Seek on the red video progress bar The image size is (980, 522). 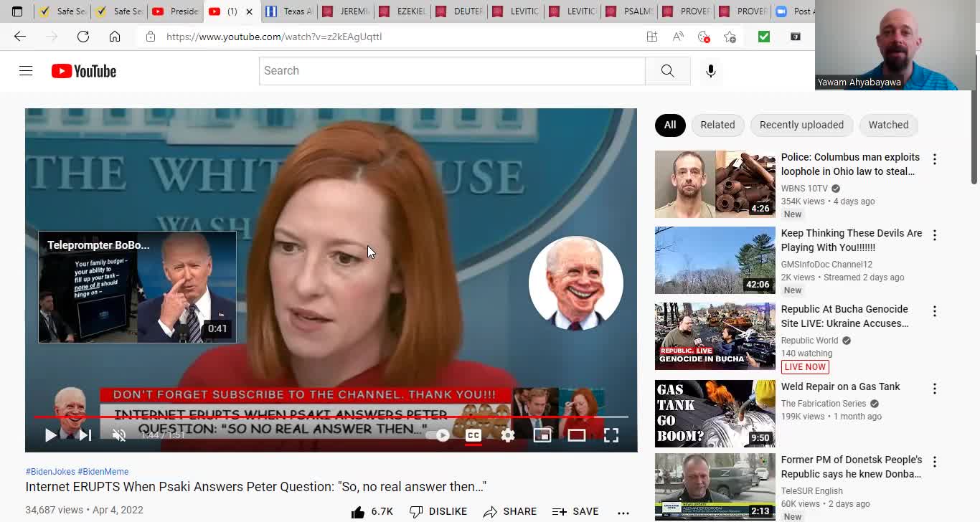[x=331, y=417]
